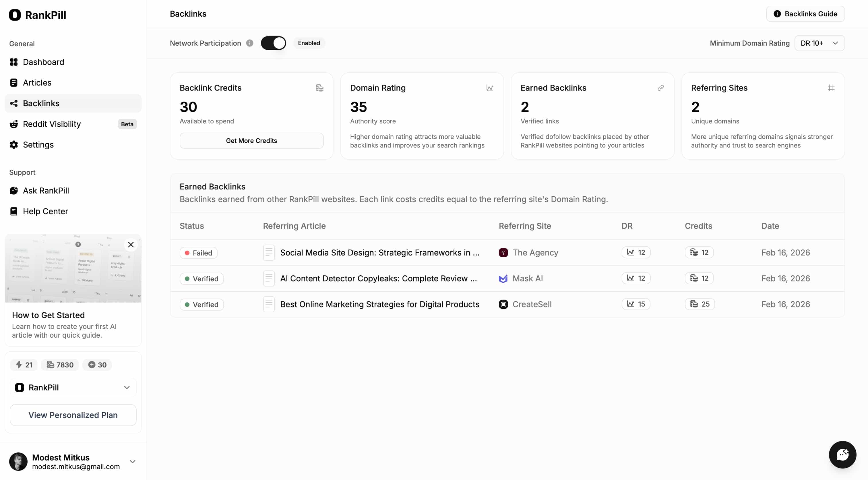The image size is (868, 480).
Task: Select the Reddit Visibility alien icon
Action: point(13,124)
